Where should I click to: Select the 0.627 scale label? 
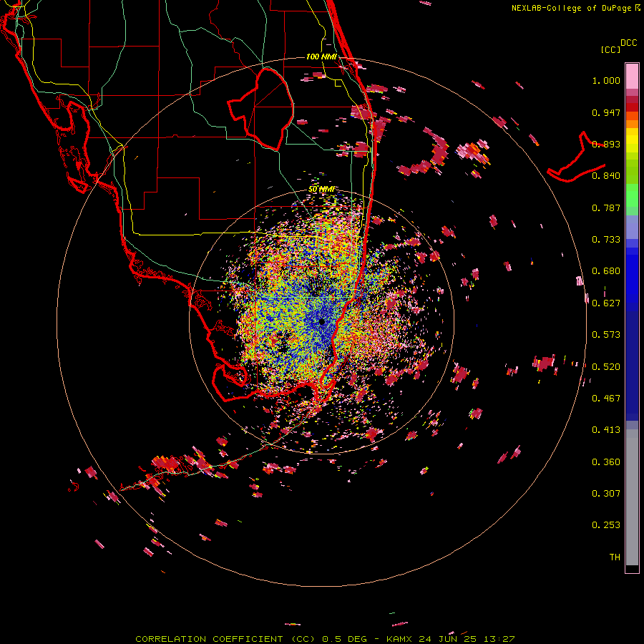tap(606, 303)
